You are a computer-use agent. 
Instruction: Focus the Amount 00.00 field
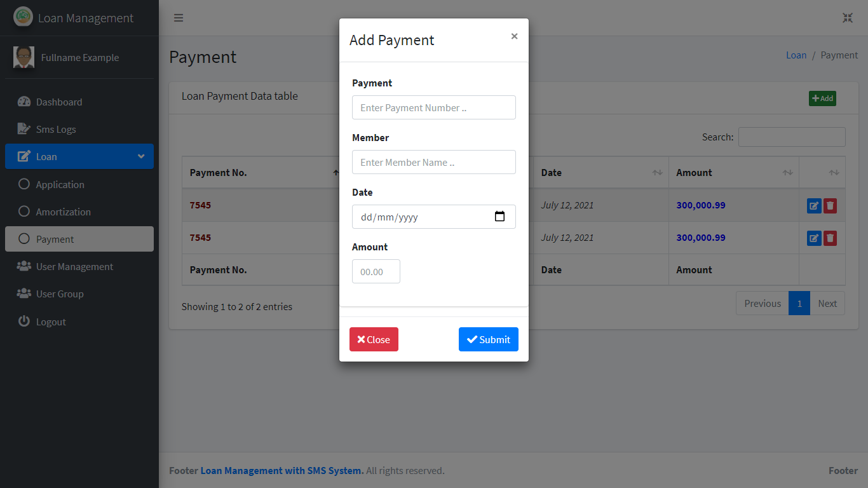point(376,271)
